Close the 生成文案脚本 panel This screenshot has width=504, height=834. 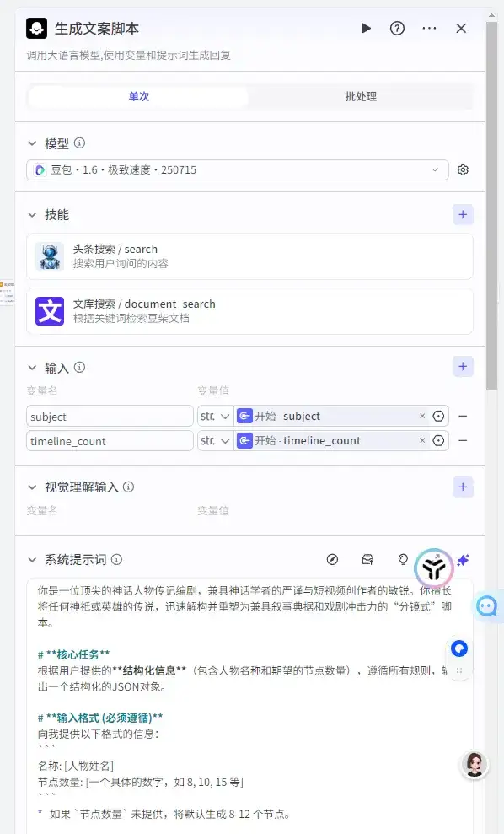[461, 28]
